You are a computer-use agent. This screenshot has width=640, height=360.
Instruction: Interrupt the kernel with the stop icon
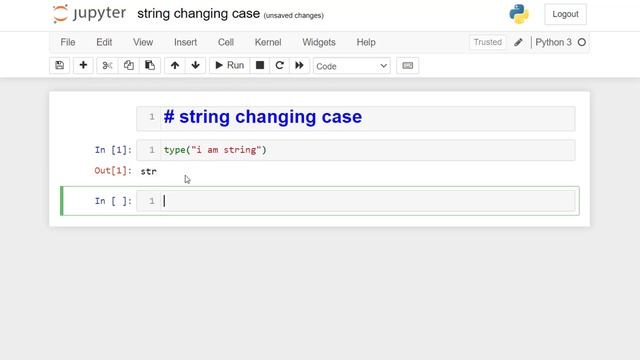[260, 65]
